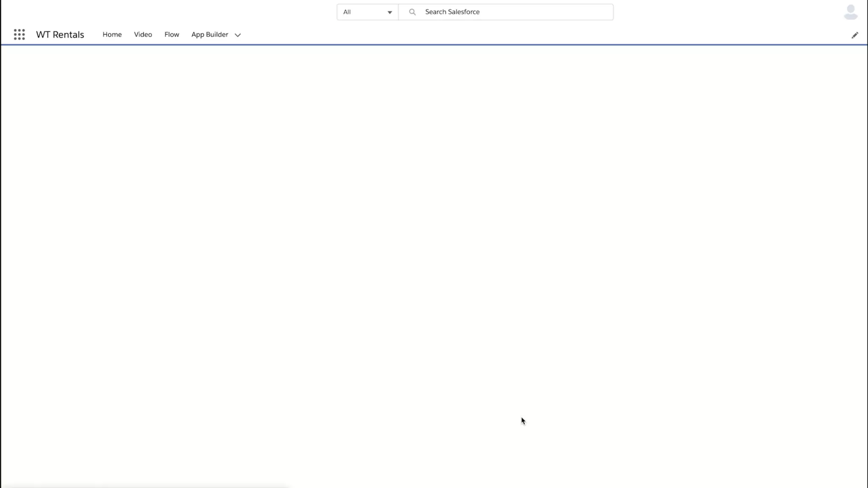The width and height of the screenshot is (868, 488).
Task: Click the magnifying glass search icon
Action: (x=412, y=12)
